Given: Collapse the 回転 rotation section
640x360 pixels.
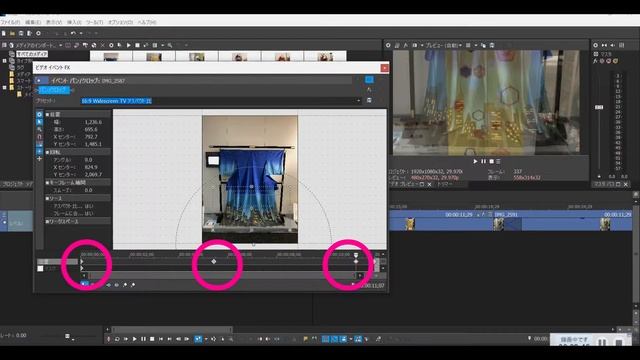Looking at the screenshot, I should 47,152.
